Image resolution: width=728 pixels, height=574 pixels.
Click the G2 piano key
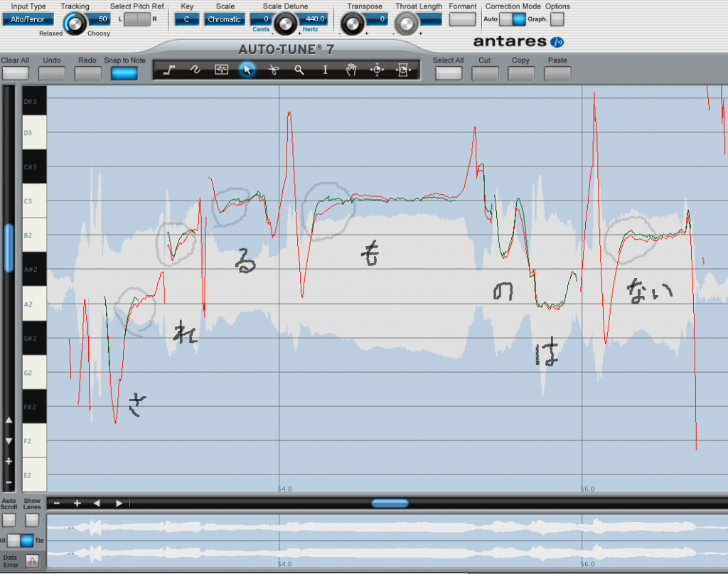point(35,373)
